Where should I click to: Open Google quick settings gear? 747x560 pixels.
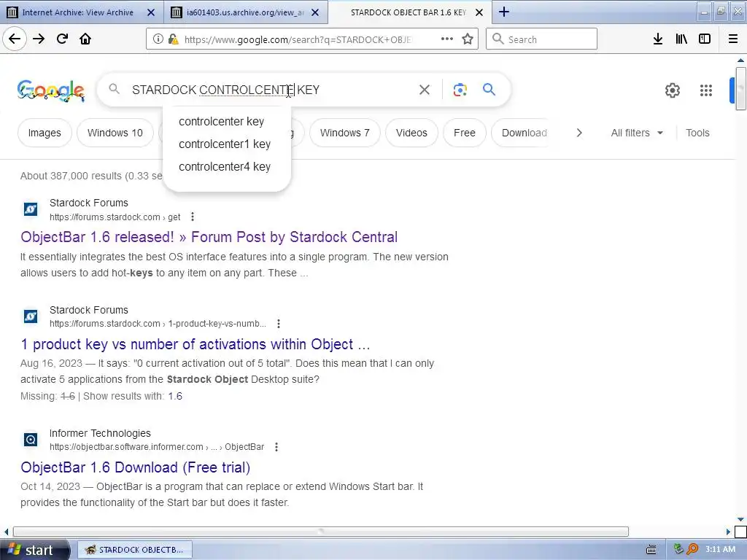tap(672, 90)
